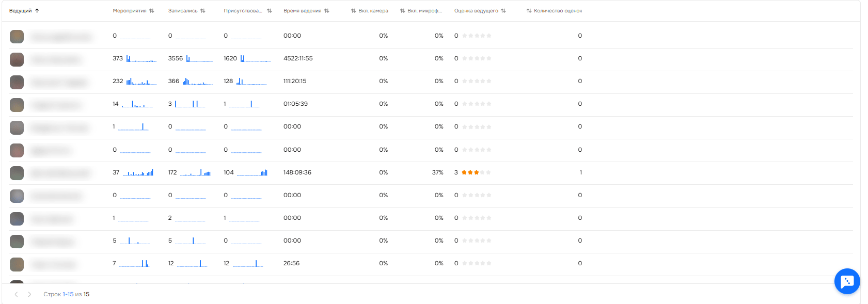Viewport: 868px width, 304px height.
Task: Click sort icon next to Время ведения
Action: (x=326, y=11)
